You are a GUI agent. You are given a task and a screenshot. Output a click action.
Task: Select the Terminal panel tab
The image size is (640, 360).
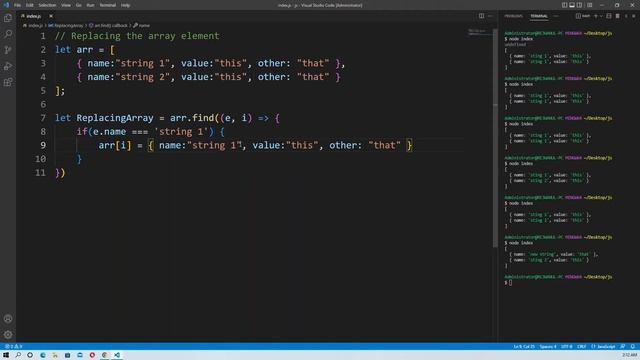coord(539,16)
